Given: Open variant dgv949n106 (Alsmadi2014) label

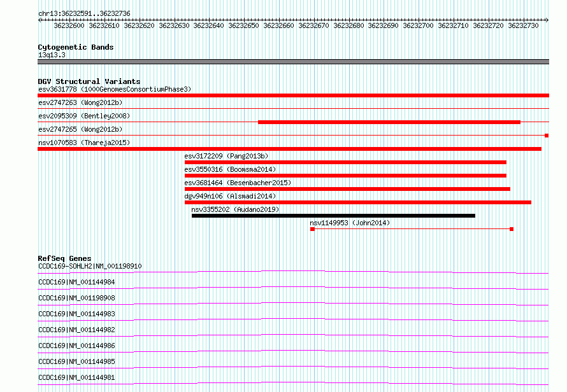Looking at the screenshot, I should (230, 196).
